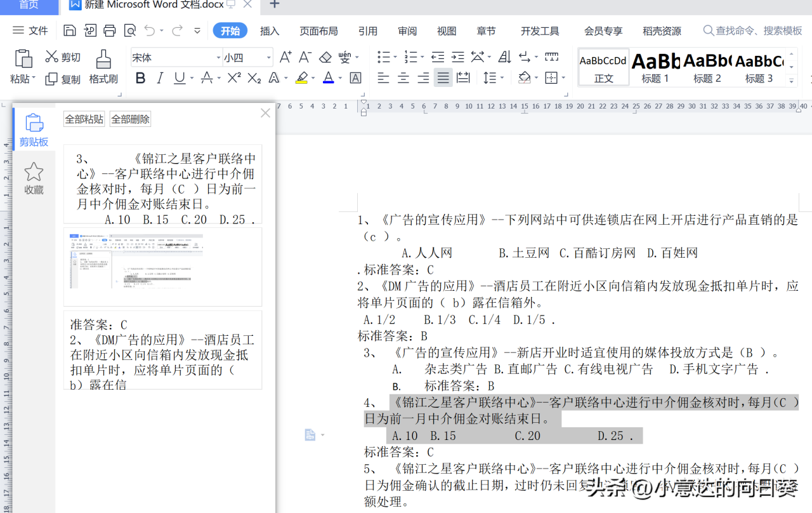Toggle Bold formatting

pos(141,78)
